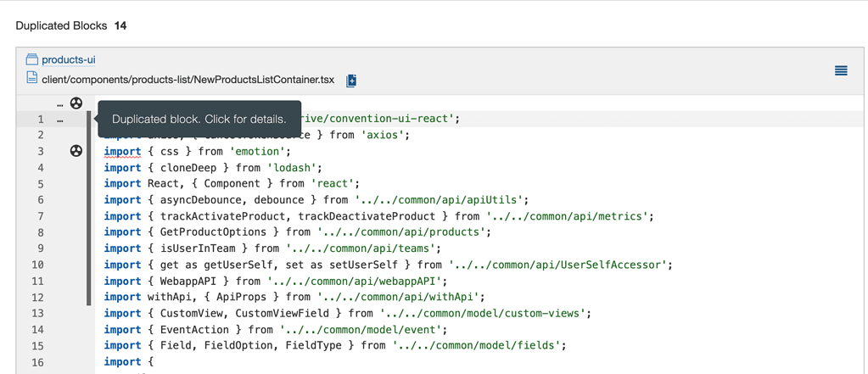Click the Duplicated Blocks count 14

tap(120, 25)
